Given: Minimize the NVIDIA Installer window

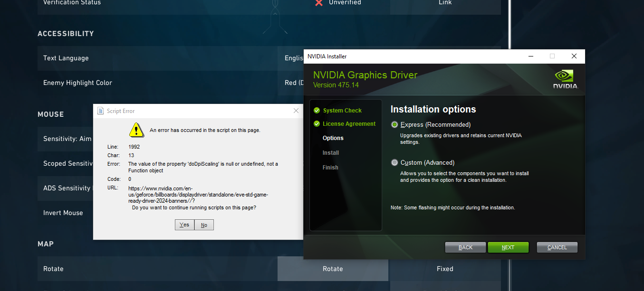Looking at the screenshot, I should pos(530,56).
